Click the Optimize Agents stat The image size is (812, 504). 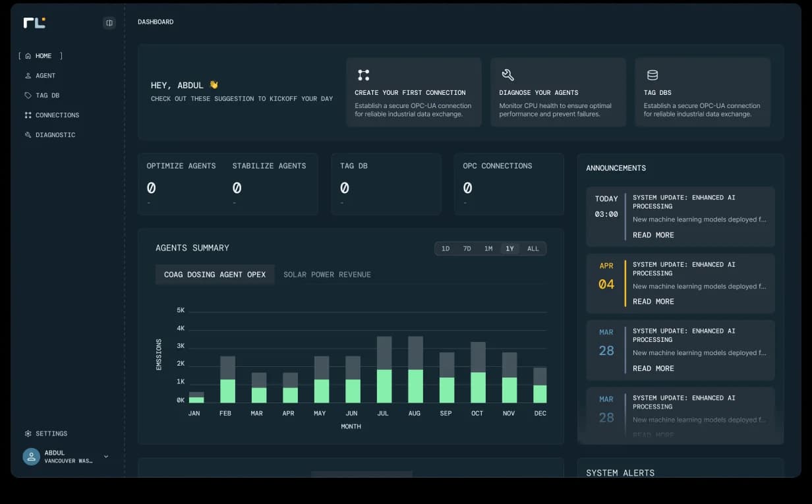pos(181,183)
